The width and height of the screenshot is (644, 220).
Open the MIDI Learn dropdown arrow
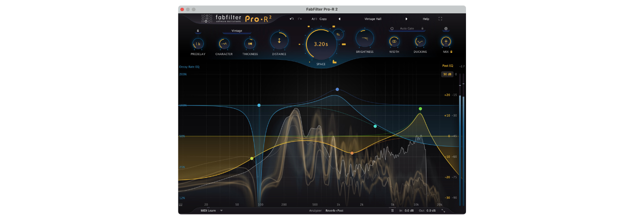point(221,211)
